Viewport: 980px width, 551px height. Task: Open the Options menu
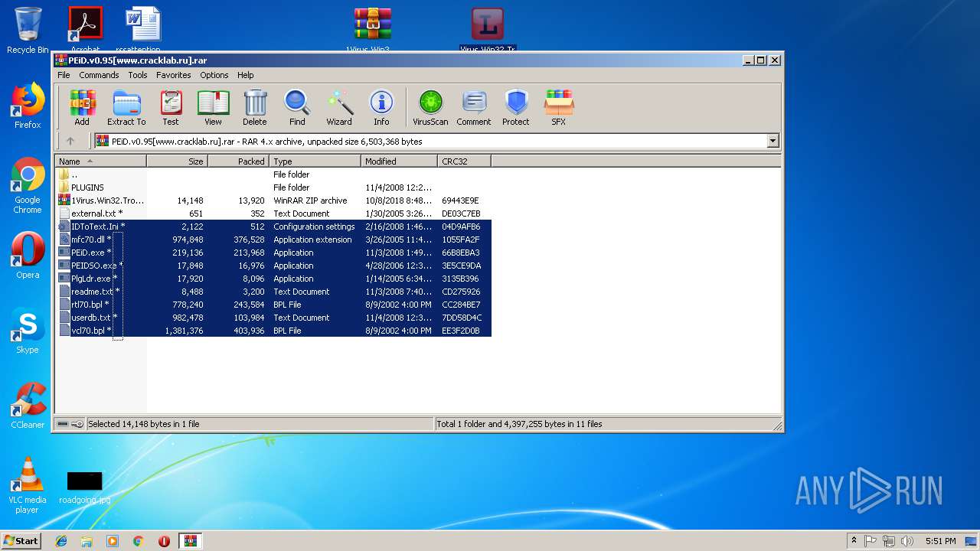coord(214,75)
